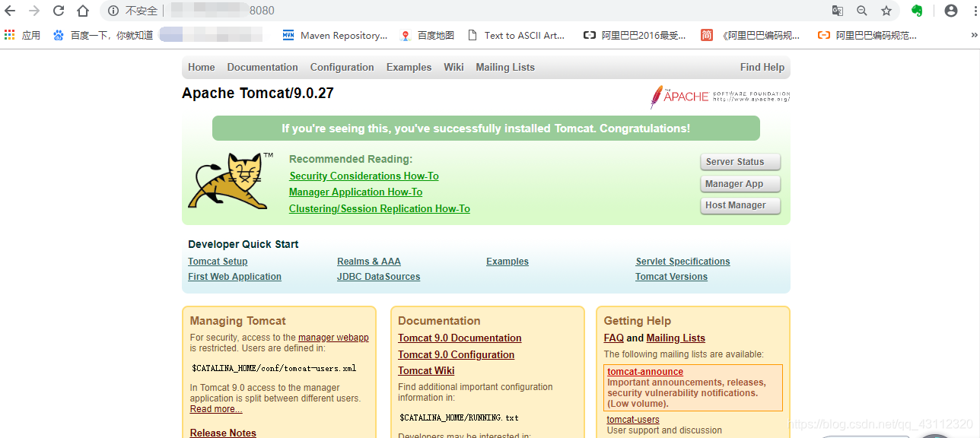Click the zoom magnifier icon in address bar
Viewport: 980px width, 438px height.
(x=862, y=11)
